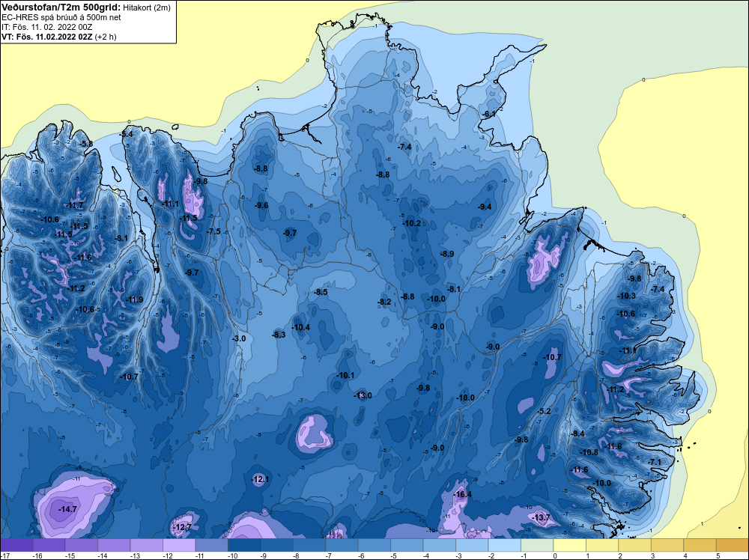Click the legend swatch between 4 and 5
The height and width of the screenshot is (560, 749).
tap(700, 545)
